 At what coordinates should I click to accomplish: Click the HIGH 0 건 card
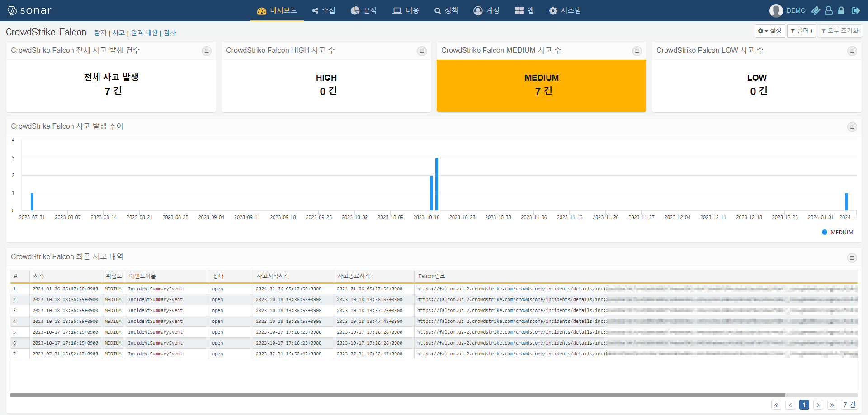pyautogui.click(x=326, y=85)
